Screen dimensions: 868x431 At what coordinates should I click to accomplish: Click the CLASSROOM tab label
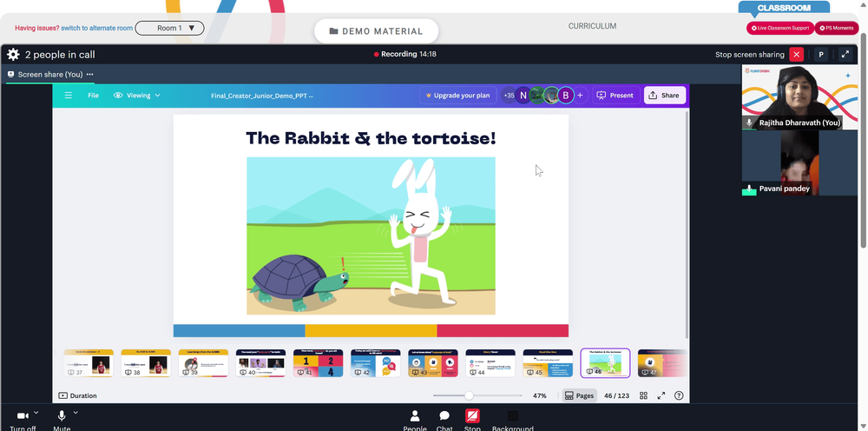(784, 8)
